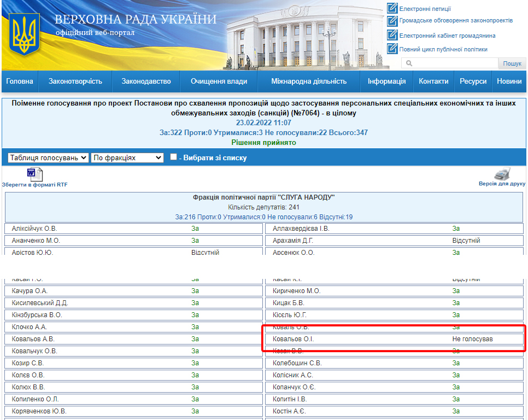The width and height of the screenshot is (528, 420).
Task: Click the magnifying glass search icon
Action: [409, 64]
